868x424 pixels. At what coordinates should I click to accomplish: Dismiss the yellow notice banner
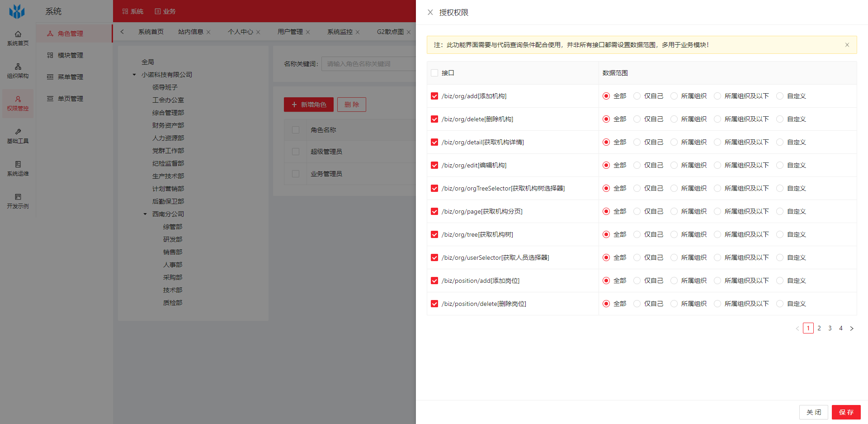pos(847,45)
